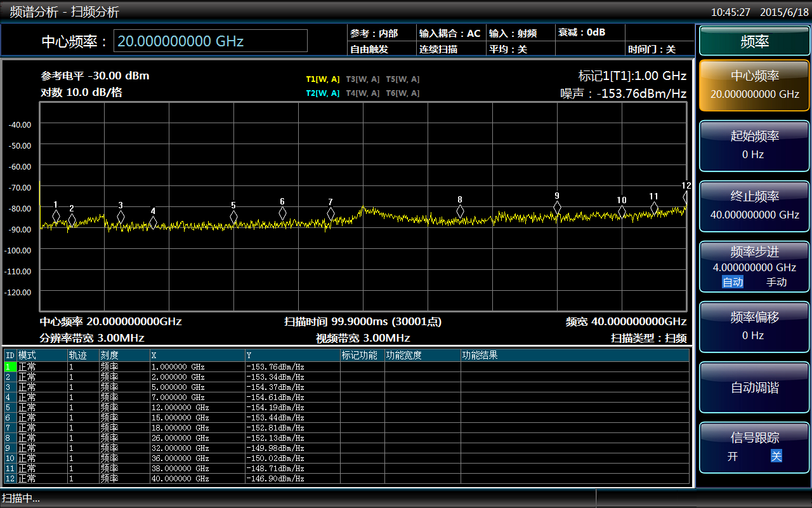Click marker 11 diamond near right edge
This screenshot has height=508, width=812.
654,208
